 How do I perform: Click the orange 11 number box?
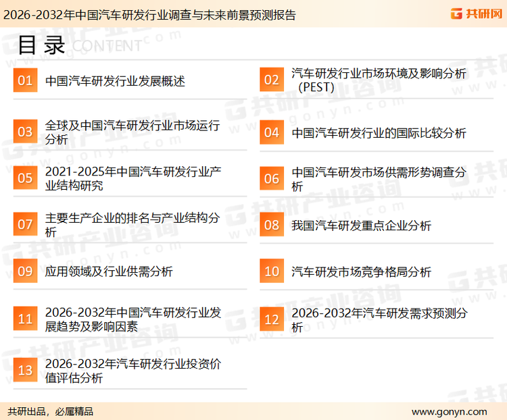25,319
